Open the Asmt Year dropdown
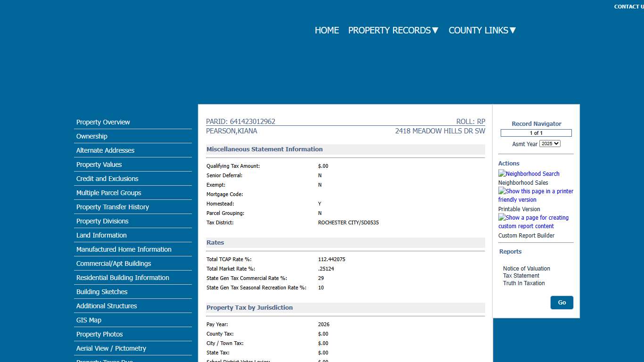The height and width of the screenshot is (362, 644). [x=550, y=143]
